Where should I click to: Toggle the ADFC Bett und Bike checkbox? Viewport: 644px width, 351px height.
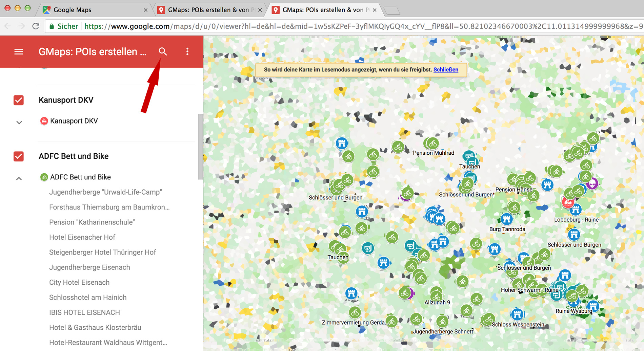coord(19,156)
